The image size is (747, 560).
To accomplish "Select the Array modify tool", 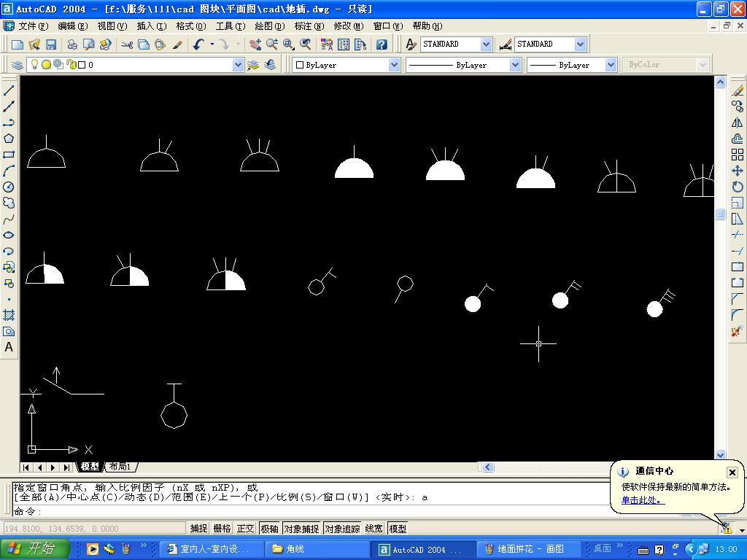I will coord(738,155).
